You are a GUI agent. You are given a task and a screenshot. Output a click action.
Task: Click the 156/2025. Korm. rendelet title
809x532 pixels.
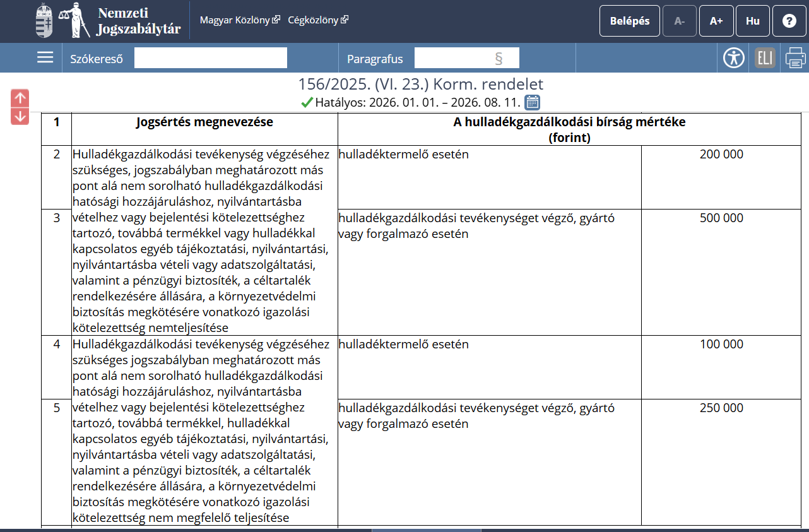(x=420, y=85)
